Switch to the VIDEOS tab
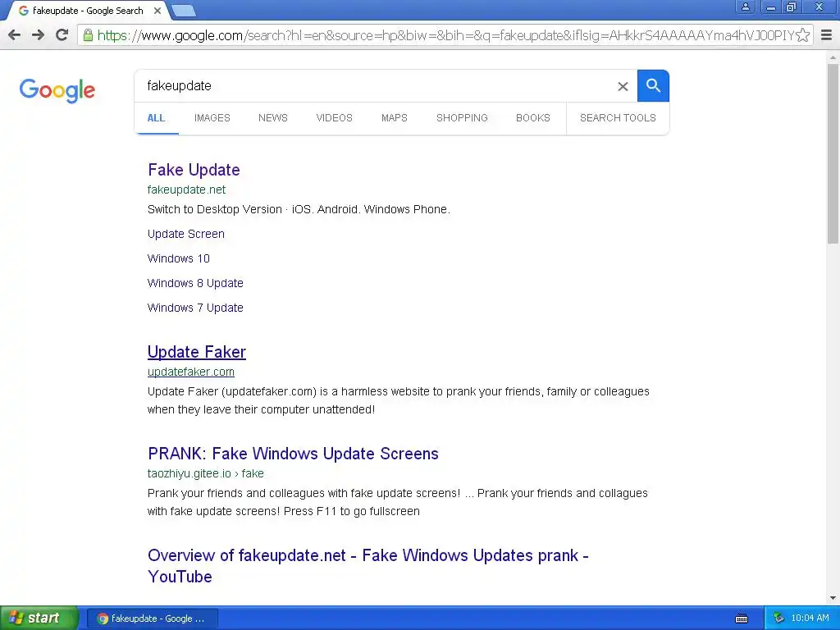The image size is (840, 630). pos(335,118)
